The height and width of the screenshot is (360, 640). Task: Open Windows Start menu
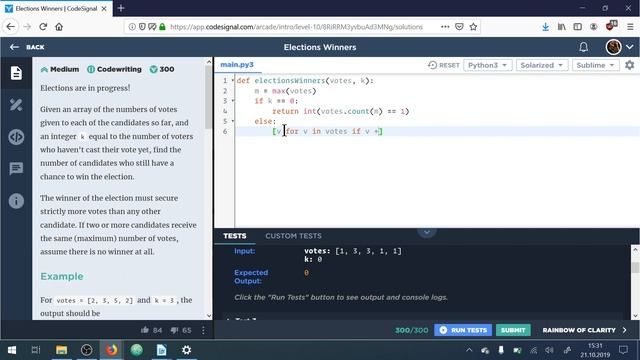click(12, 350)
